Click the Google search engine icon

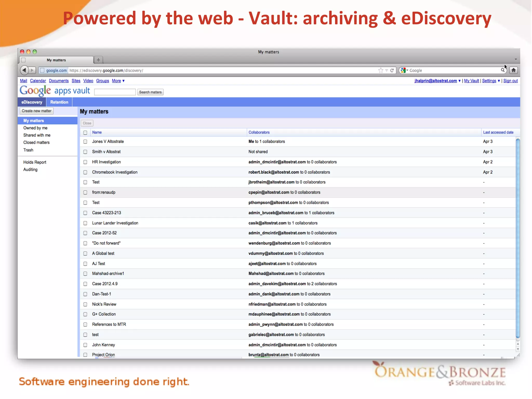(403, 70)
